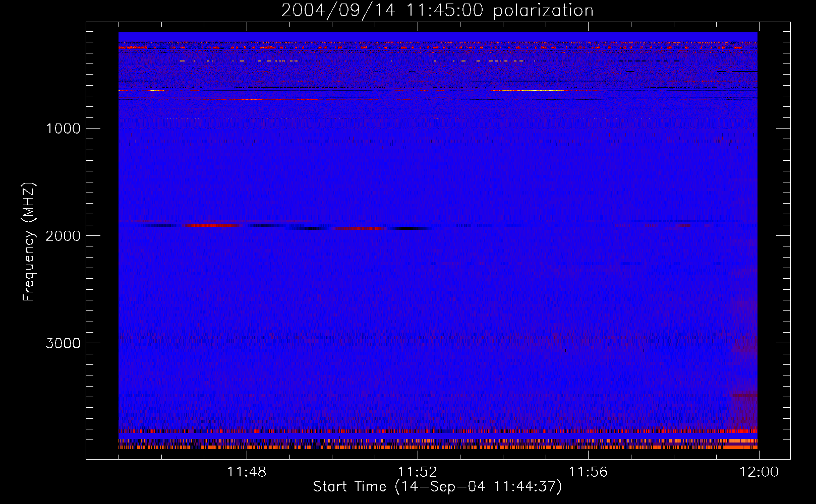Click the "11:56" time tick label

click(589, 472)
